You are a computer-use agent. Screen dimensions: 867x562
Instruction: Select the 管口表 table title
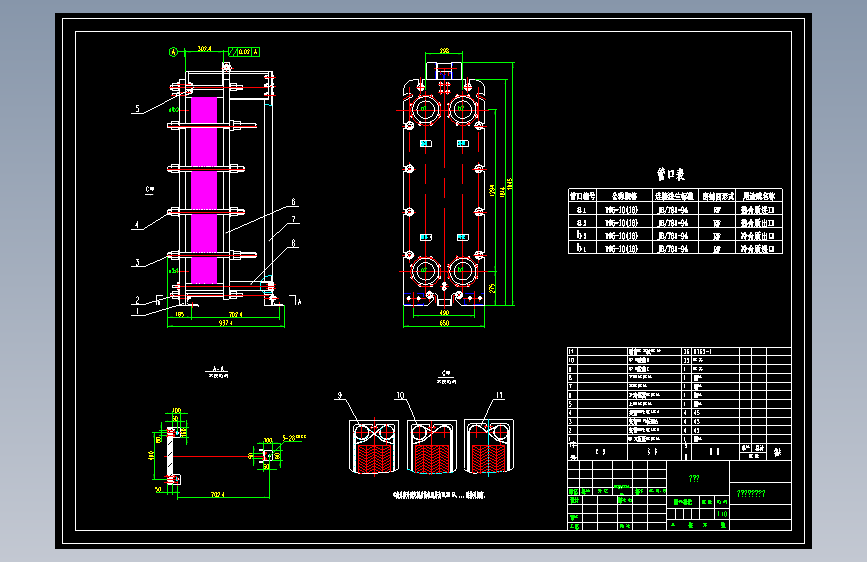pos(671,174)
